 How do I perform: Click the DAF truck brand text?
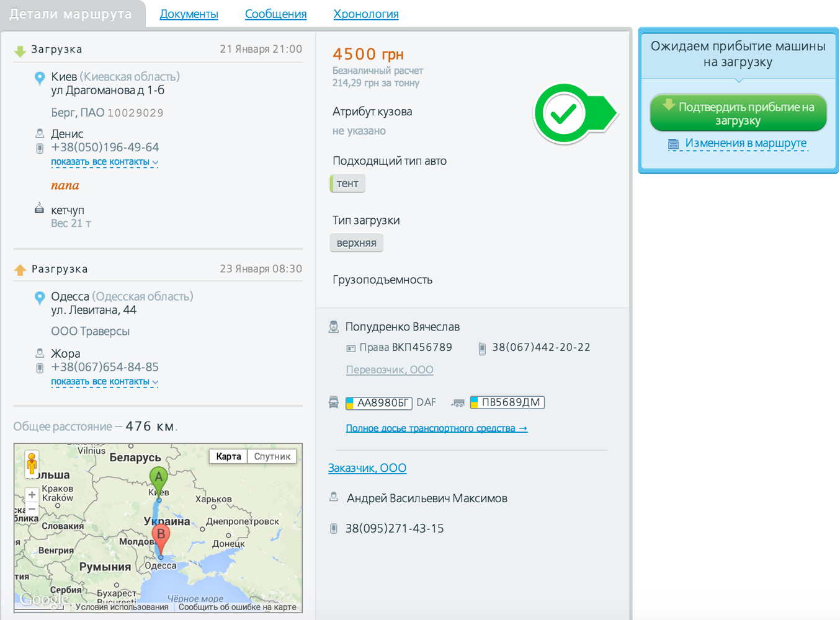pyautogui.click(x=426, y=402)
